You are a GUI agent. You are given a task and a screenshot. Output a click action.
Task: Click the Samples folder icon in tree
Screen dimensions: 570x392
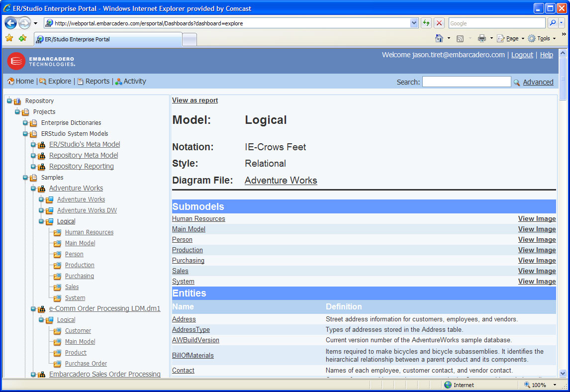33,178
